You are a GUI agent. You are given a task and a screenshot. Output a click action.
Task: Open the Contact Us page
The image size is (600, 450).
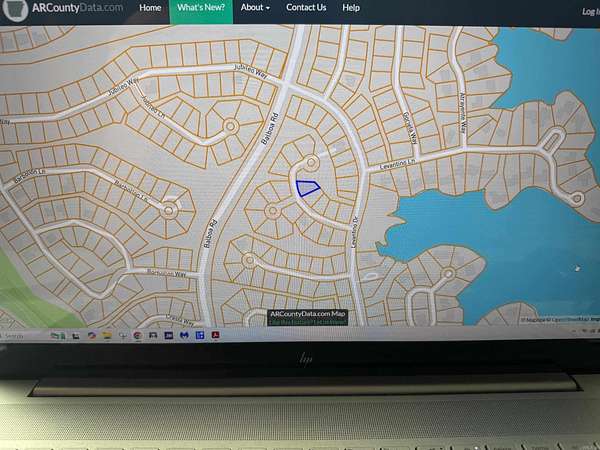(x=306, y=8)
